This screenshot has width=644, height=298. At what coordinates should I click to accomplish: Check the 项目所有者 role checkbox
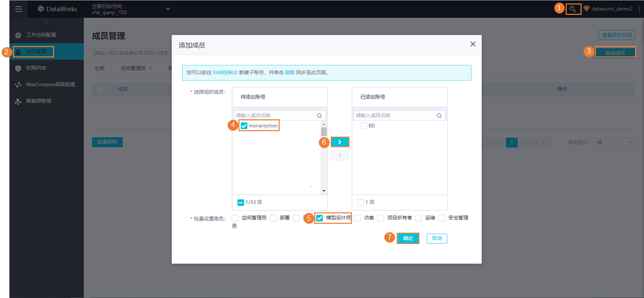tap(381, 218)
